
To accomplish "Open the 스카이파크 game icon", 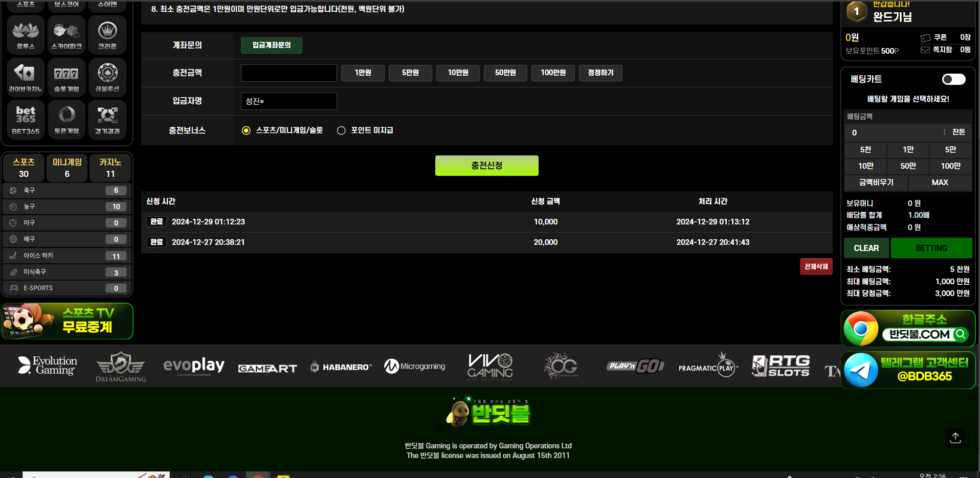I will 66,34.
